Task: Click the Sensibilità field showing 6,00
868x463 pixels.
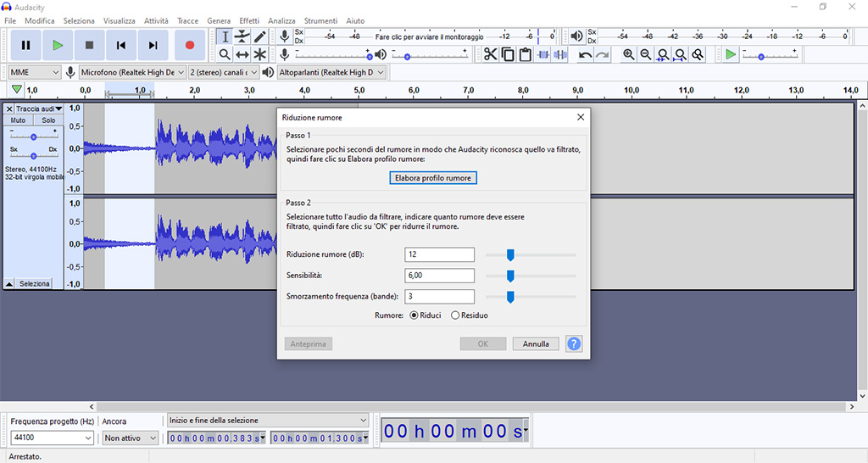Action: tap(440, 276)
